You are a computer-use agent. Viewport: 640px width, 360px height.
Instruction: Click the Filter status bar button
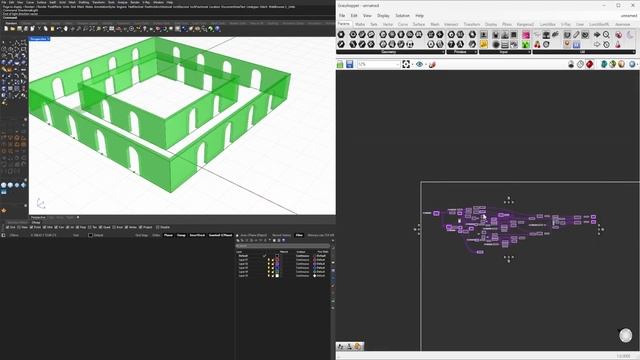[x=299, y=236]
